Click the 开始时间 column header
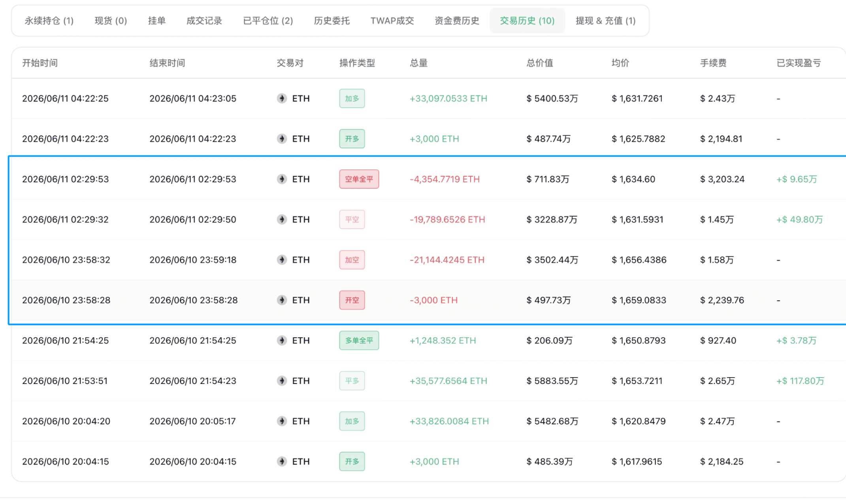846x504 pixels. [40, 63]
